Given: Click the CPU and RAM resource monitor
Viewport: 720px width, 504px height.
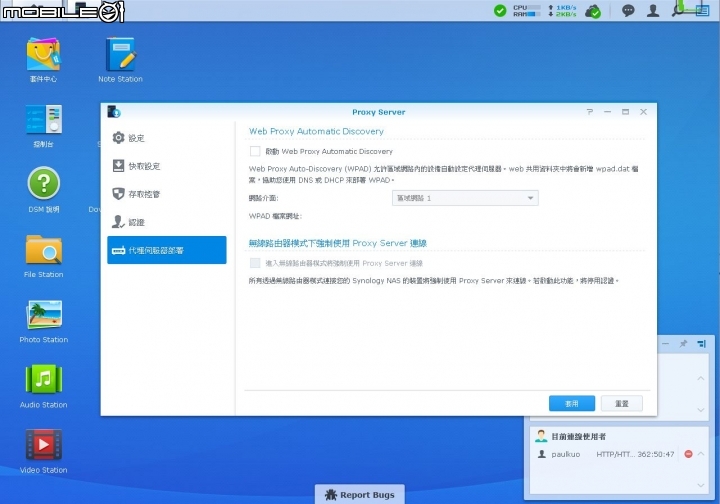Looking at the screenshot, I should click(x=526, y=11).
